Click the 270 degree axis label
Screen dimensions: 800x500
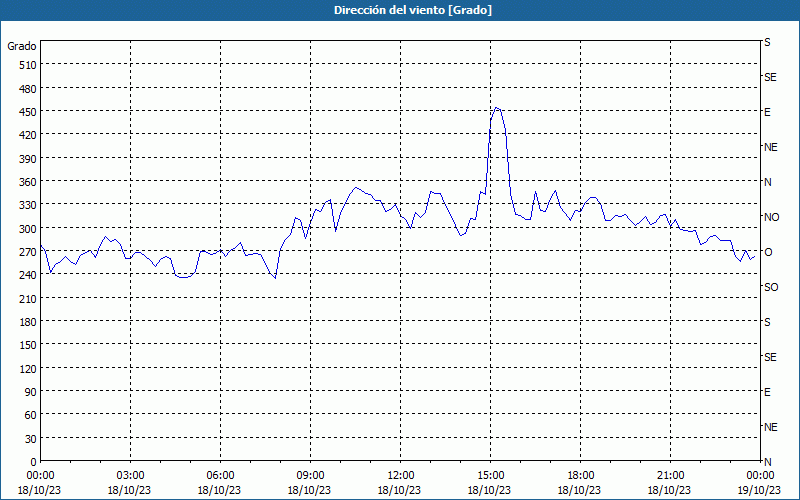click(x=29, y=252)
